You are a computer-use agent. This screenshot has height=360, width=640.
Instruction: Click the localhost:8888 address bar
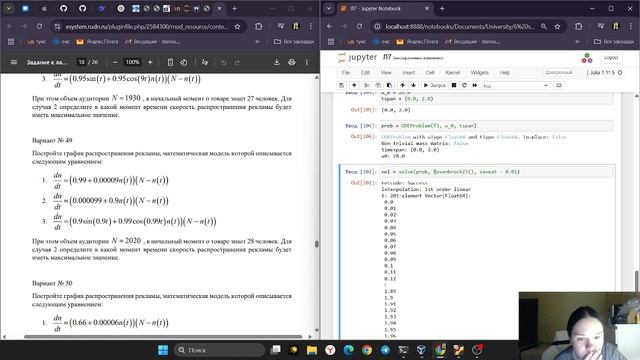click(459, 27)
